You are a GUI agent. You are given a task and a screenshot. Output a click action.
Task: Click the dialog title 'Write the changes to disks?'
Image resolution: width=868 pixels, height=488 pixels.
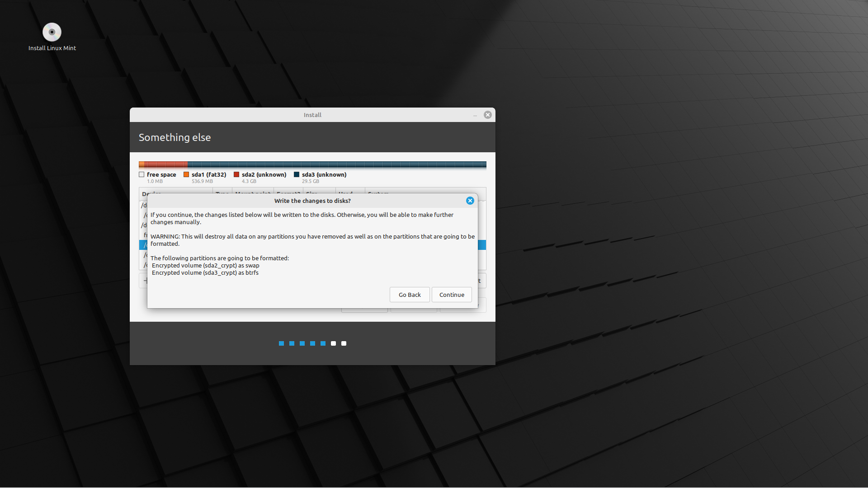coord(312,201)
